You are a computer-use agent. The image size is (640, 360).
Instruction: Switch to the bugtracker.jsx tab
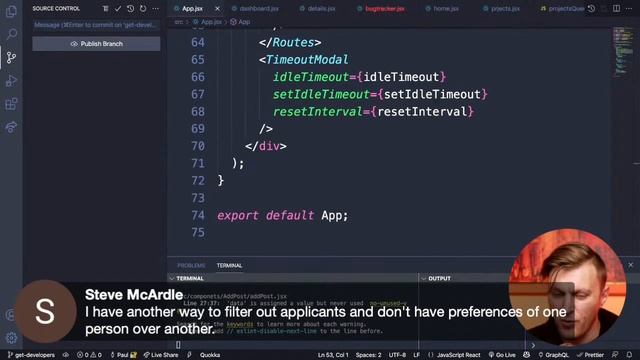pos(381,9)
